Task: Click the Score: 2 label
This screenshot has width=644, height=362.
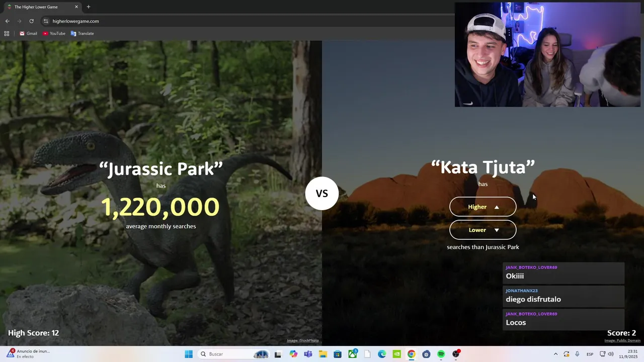Action: 621,333
